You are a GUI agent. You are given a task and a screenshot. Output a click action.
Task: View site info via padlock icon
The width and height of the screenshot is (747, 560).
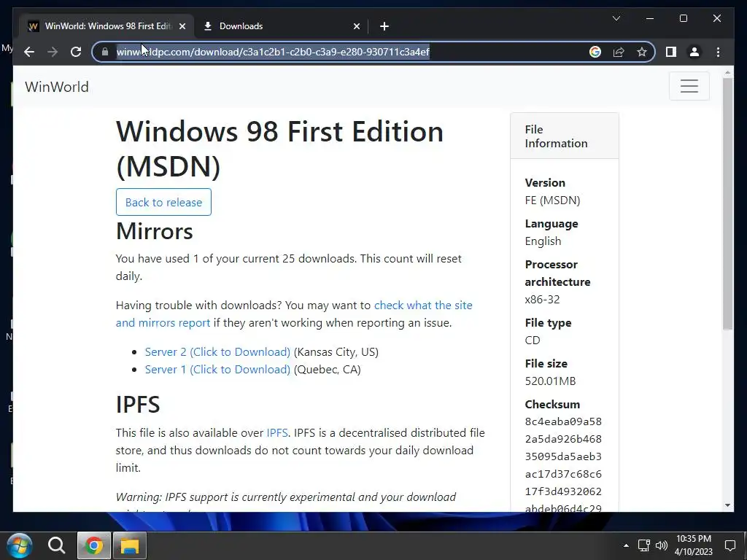pyautogui.click(x=105, y=52)
